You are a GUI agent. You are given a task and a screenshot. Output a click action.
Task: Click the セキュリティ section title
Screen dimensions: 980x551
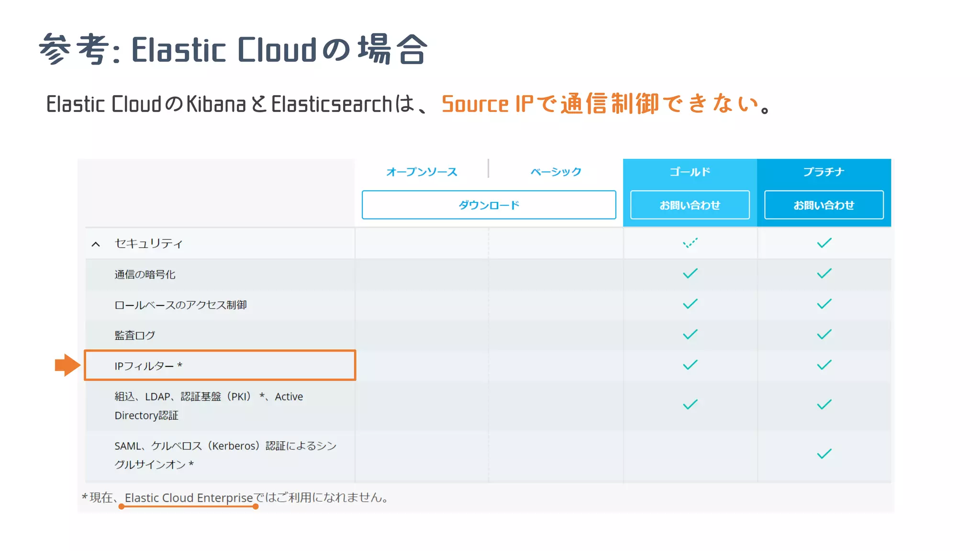coord(148,243)
